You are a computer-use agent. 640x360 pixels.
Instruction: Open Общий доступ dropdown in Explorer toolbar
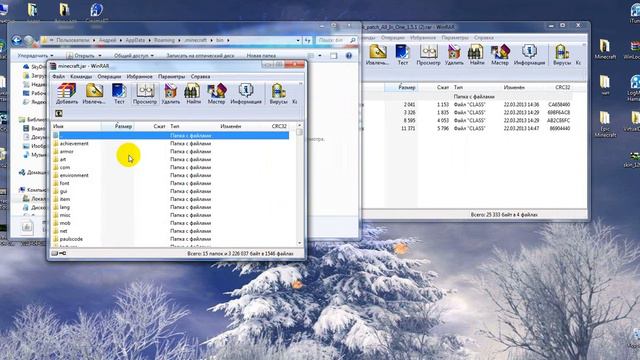pos(133,56)
